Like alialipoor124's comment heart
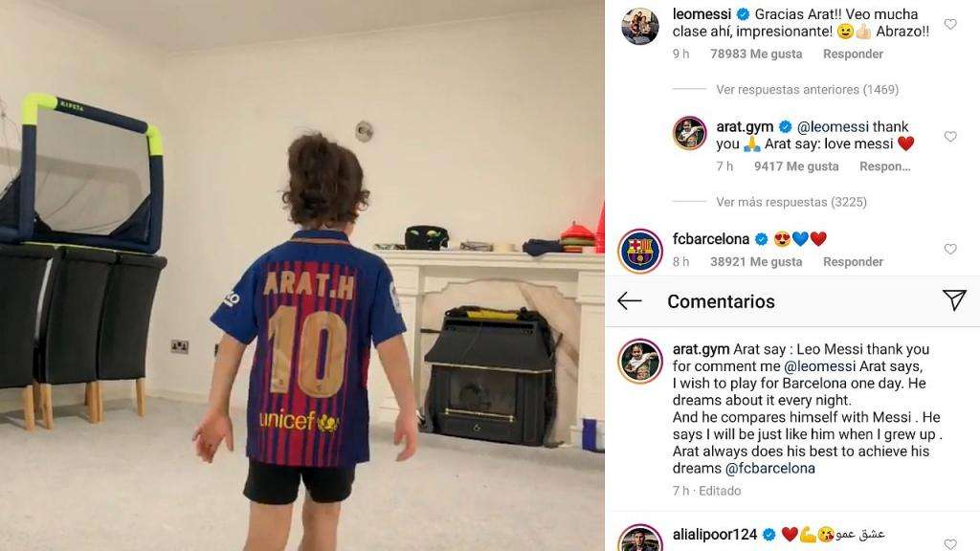Image resolution: width=980 pixels, height=551 pixels. [950, 543]
